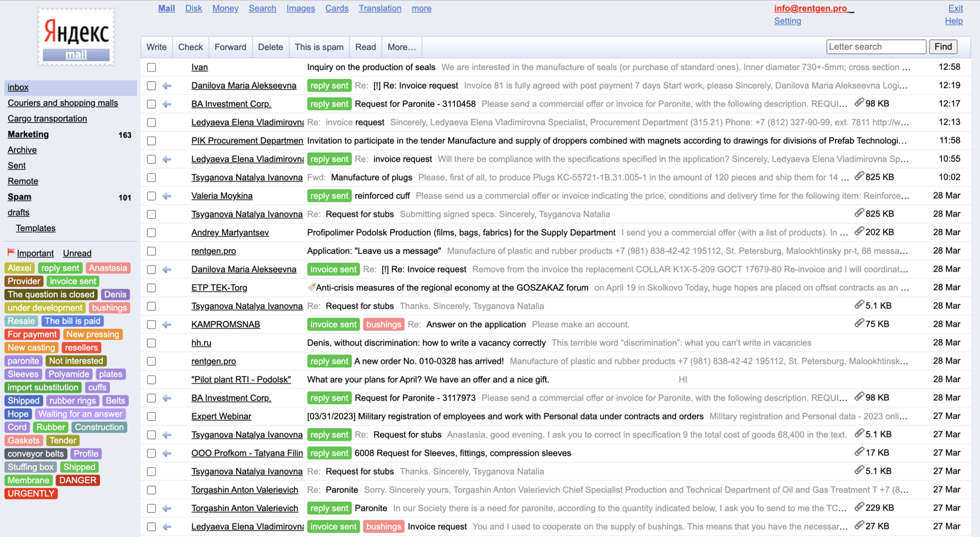Viewport: 980px width, 537px height.
Task: Open the Spam folder
Action: tap(19, 197)
